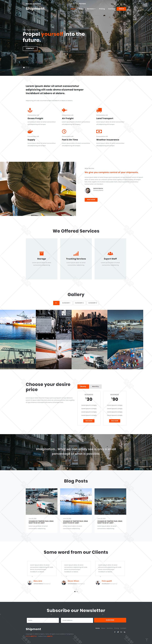Switch pricing to Weekly
152x644 pixels.
83,387
